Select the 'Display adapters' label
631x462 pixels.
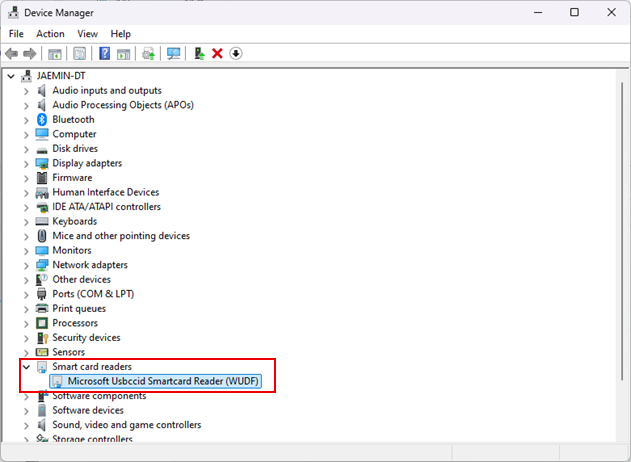click(x=87, y=163)
